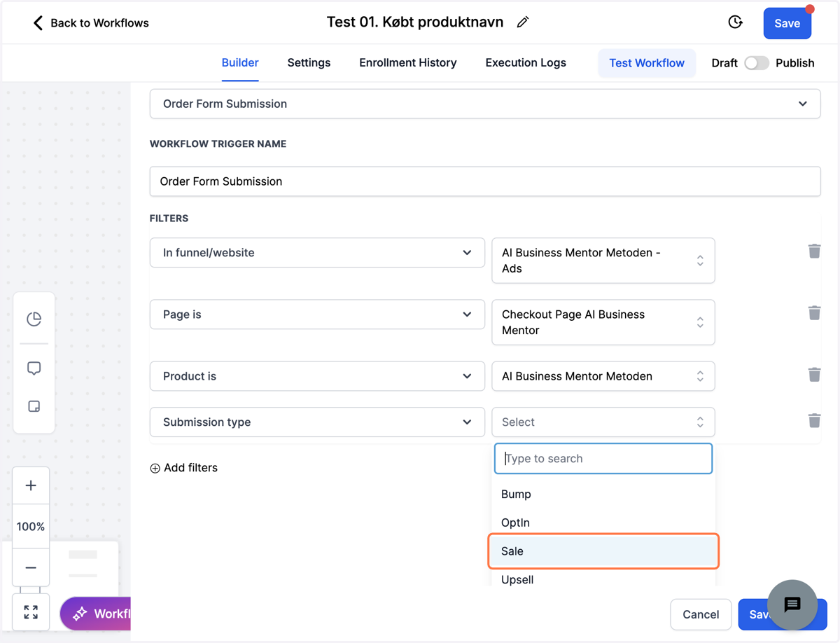Image resolution: width=840 pixels, height=643 pixels.
Task: Choose Bump from the dropdown list
Action: (x=603, y=494)
